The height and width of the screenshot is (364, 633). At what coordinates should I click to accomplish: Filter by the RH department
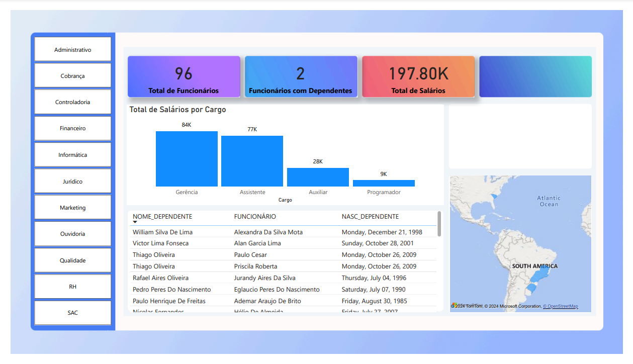pos(73,287)
